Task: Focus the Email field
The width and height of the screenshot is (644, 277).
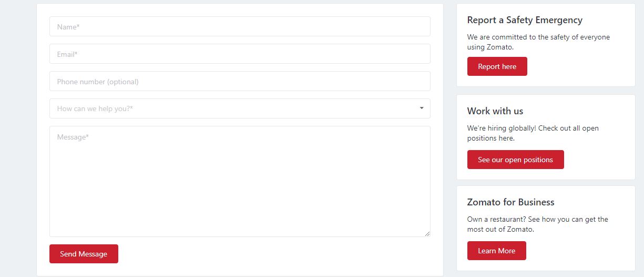Action: click(x=240, y=54)
